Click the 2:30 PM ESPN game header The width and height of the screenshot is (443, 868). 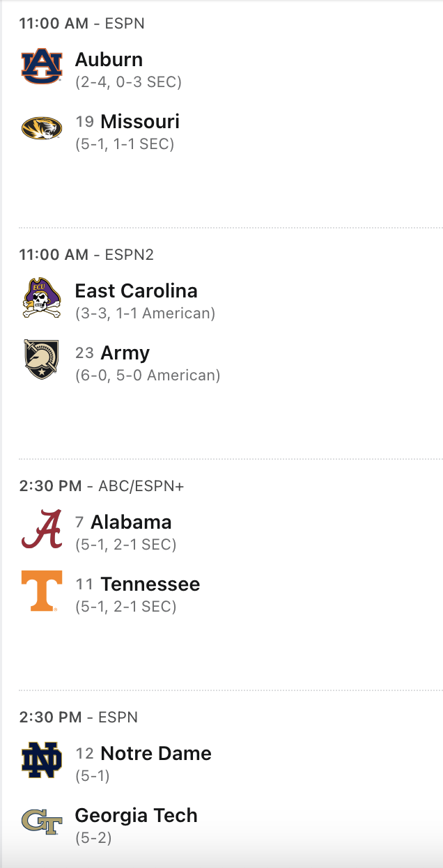[x=78, y=718]
